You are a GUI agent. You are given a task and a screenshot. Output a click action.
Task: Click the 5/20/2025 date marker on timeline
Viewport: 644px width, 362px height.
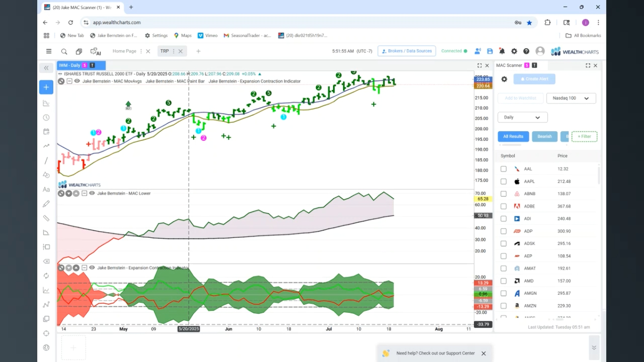[x=189, y=329]
